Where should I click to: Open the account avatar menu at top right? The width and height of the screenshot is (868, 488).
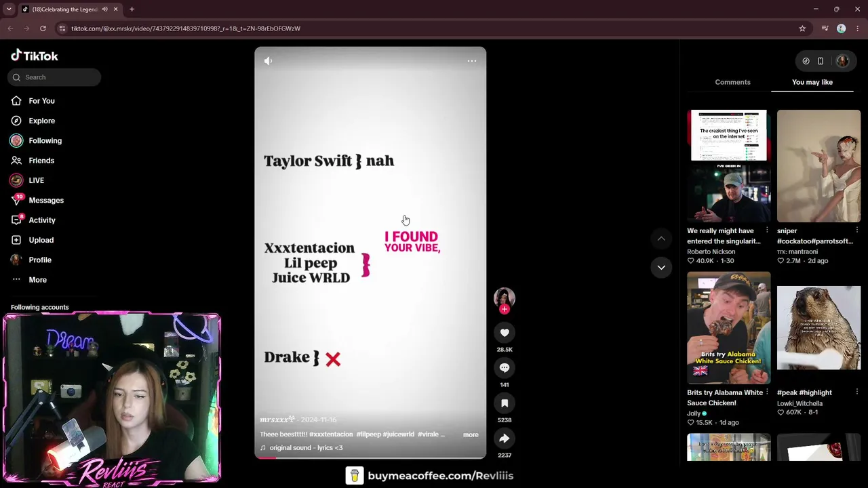(x=842, y=61)
